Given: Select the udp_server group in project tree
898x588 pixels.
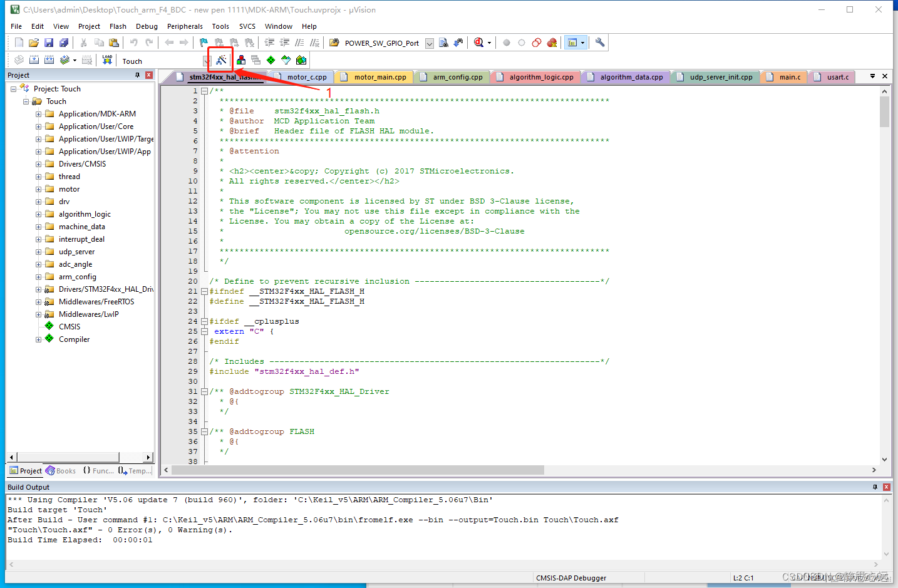Looking at the screenshot, I should pos(76,252).
